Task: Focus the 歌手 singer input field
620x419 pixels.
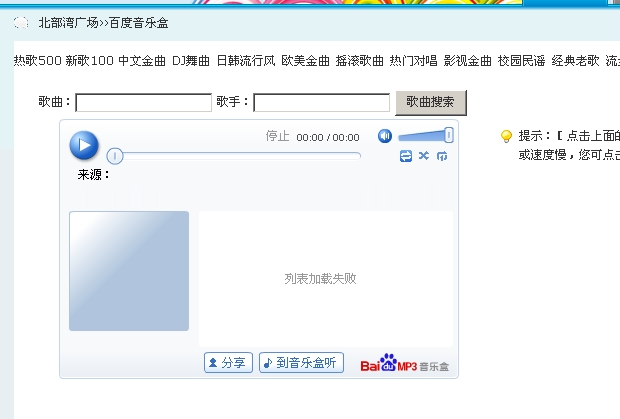Action: [x=321, y=103]
